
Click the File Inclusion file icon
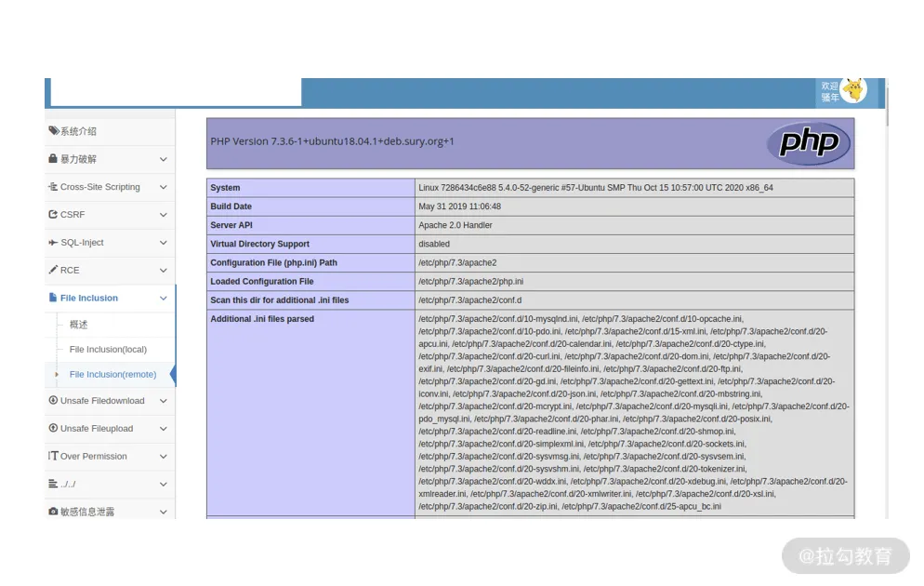pyautogui.click(x=53, y=298)
